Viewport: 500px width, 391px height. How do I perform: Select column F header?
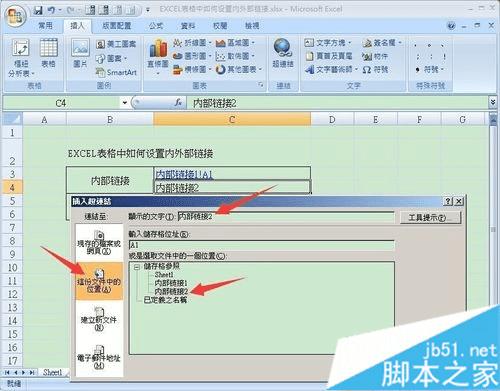(x=419, y=120)
